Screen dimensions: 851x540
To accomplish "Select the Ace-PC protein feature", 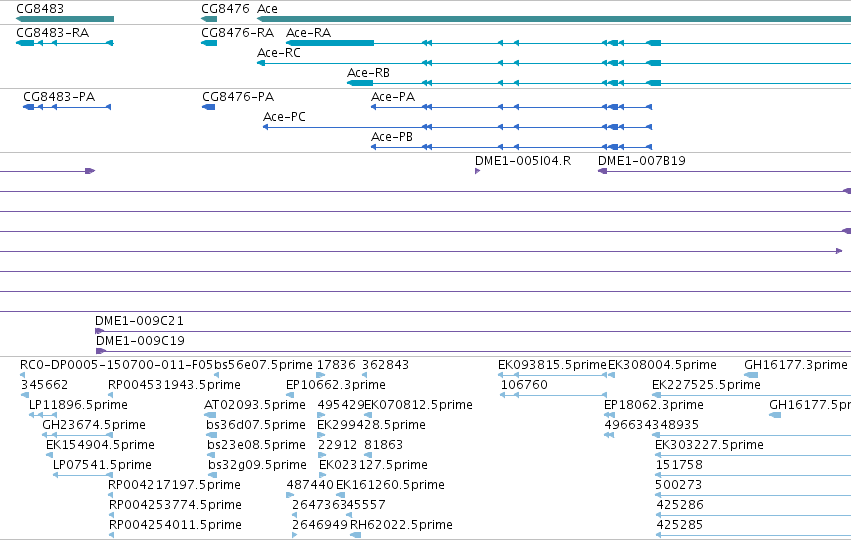I will click(x=458, y=127).
